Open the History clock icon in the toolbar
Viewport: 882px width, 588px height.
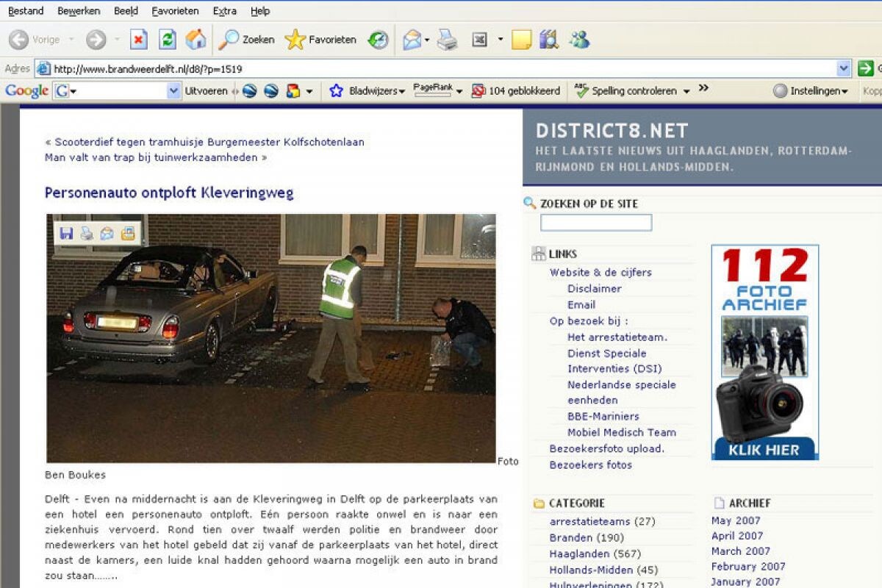coord(378,40)
